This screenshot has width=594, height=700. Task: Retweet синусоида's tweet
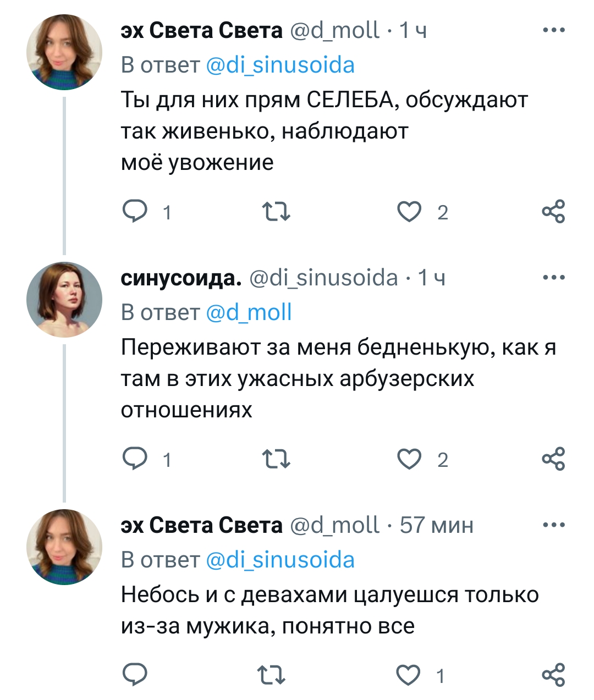click(x=276, y=459)
